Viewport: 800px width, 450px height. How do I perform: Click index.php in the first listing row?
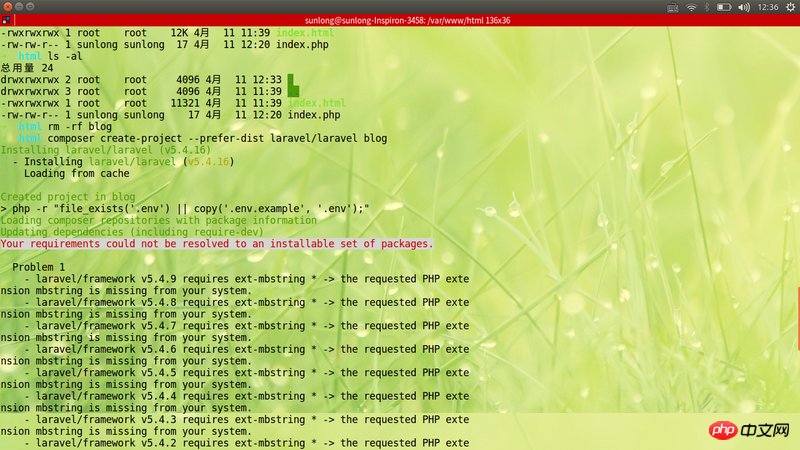[302, 44]
